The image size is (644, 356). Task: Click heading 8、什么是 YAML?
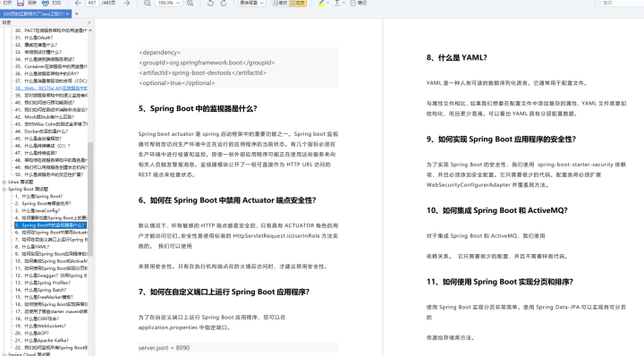[x=457, y=58]
